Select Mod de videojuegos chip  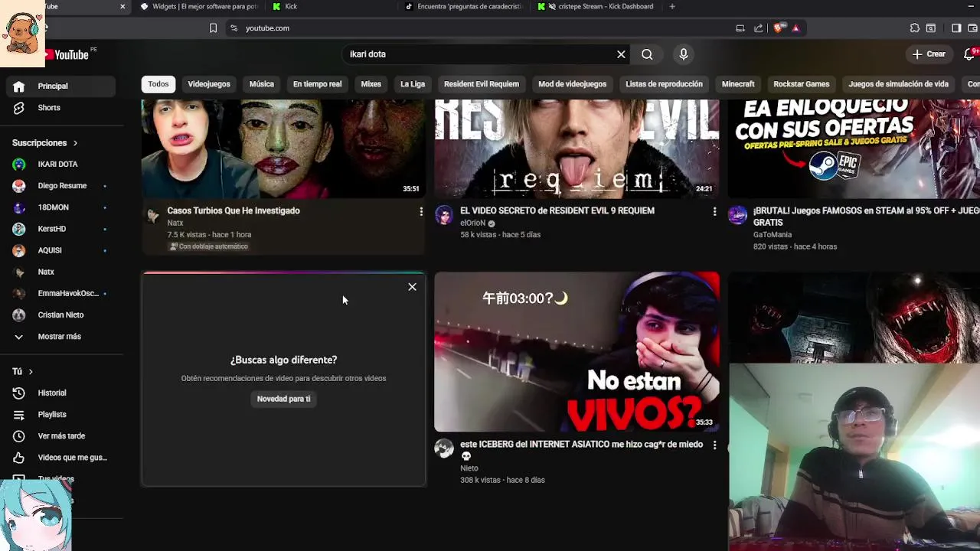pyautogui.click(x=572, y=84)
